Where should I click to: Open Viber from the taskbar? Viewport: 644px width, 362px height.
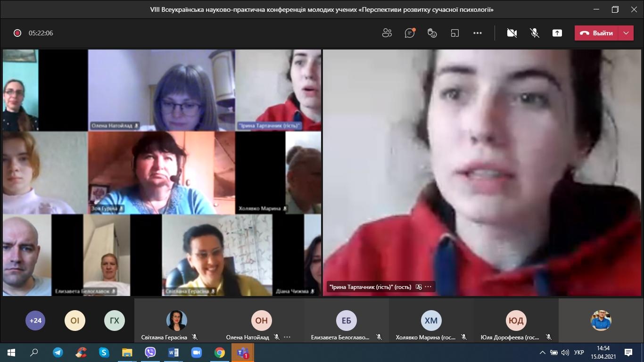[150, 353]
